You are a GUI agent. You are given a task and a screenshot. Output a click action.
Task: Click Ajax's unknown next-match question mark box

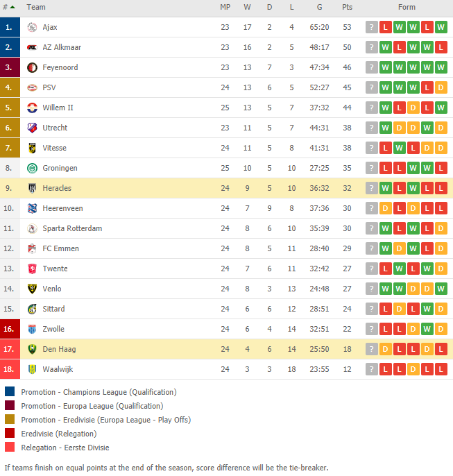pyautogui.click(x=371, y=27)
